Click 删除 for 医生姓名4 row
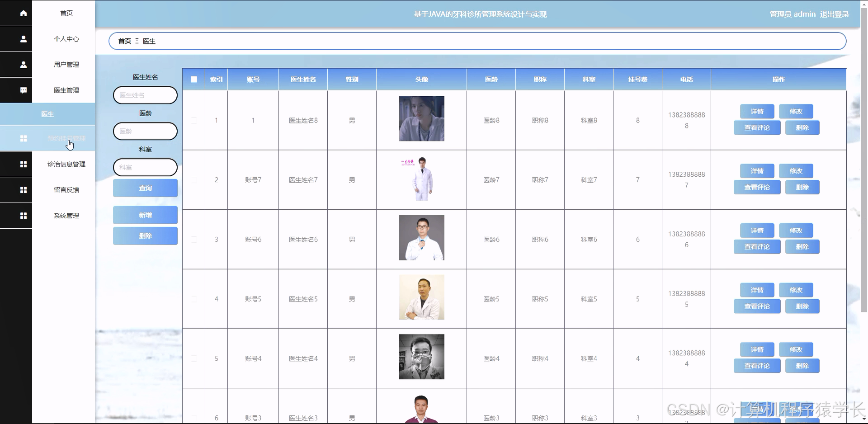The height and width of the screenshot is (424, 868). (802, 366)
